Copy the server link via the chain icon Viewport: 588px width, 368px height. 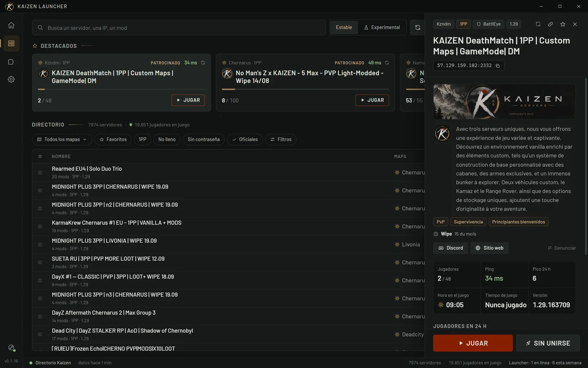550,24
